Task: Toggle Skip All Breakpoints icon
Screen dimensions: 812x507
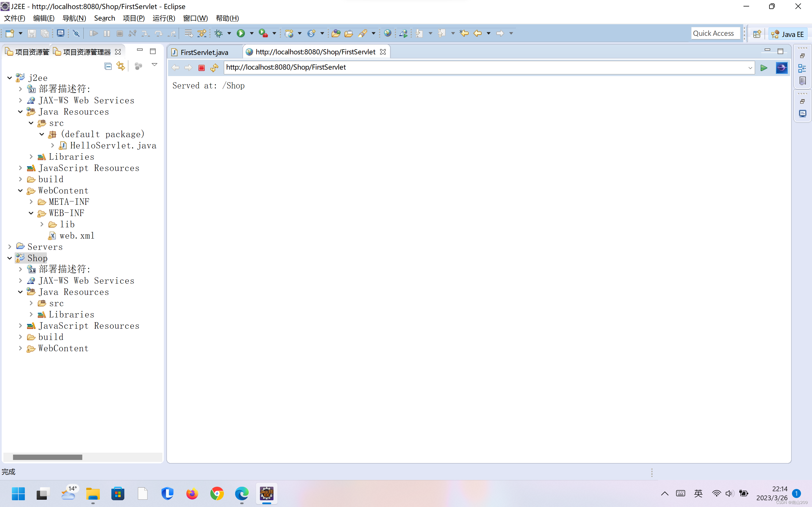Action: [76, 33]
